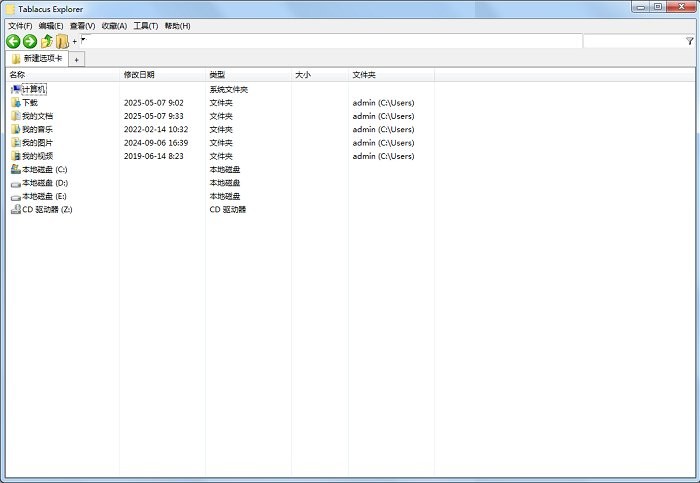Click the new folder toolbar icon

tap(62, 41)
